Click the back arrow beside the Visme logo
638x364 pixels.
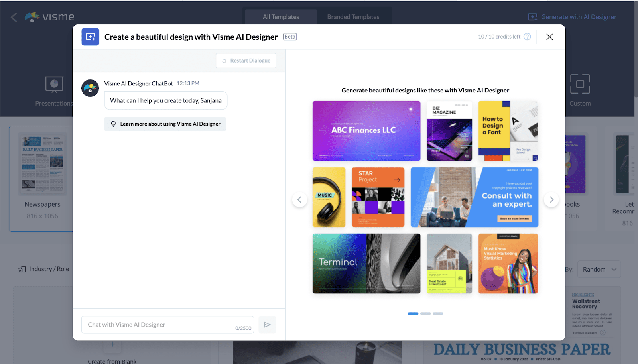tap(13, 16)
